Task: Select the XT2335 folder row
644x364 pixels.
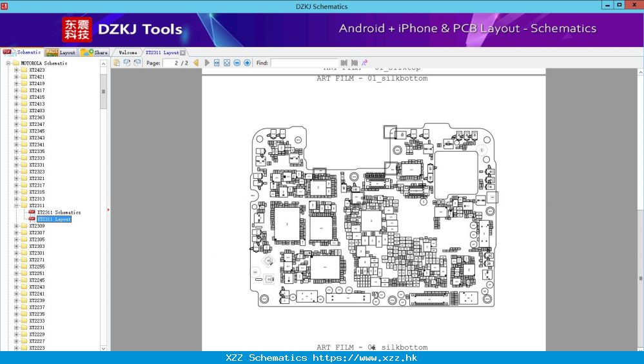Action: click(x=37, y=152)
